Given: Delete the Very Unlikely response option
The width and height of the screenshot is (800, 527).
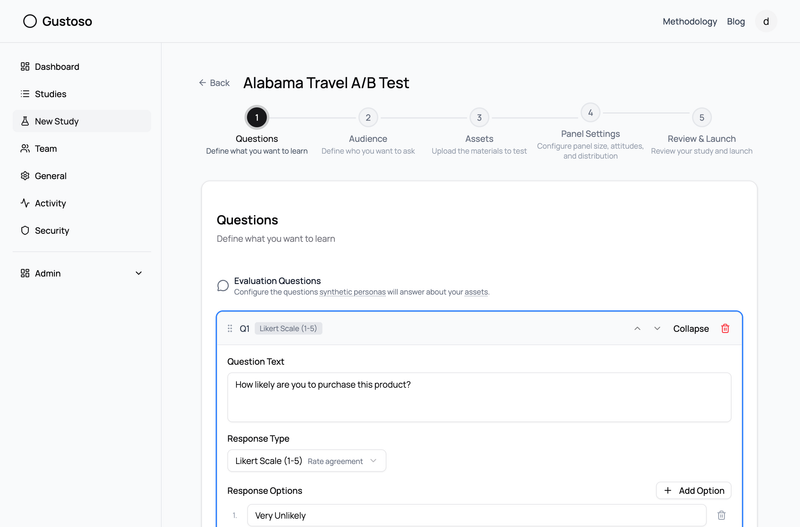Looking at the screenshot, I should point(722,516).
